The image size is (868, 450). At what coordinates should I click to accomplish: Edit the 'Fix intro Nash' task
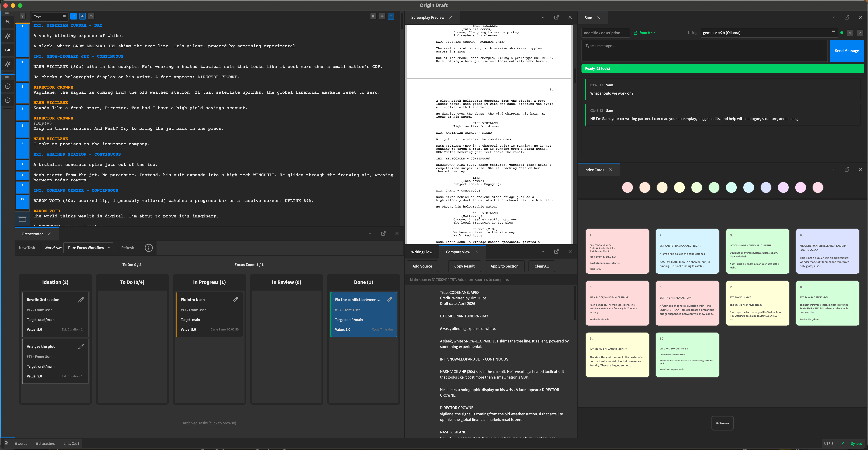(235, 299)
